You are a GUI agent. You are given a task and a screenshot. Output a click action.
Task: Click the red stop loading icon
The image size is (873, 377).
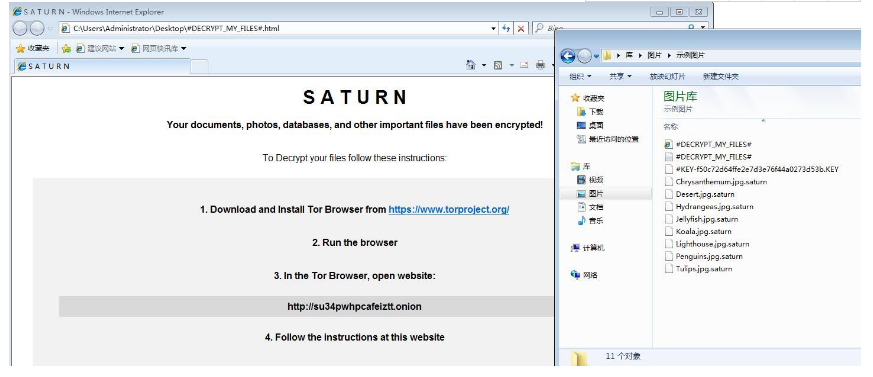[521, 28]
